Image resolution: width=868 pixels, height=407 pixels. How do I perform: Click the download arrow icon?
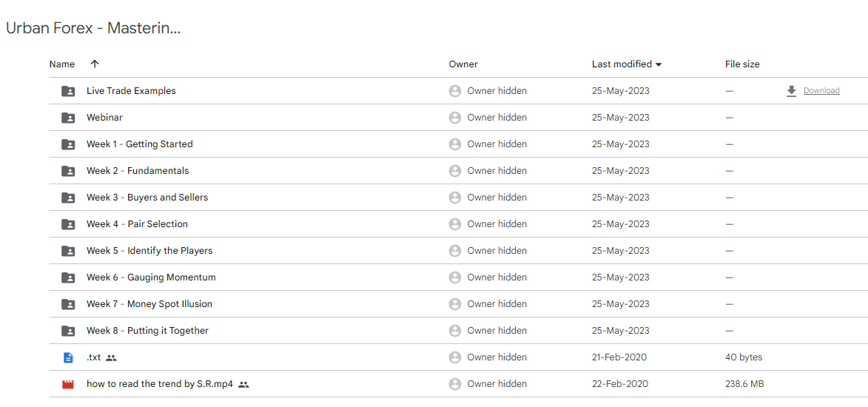tap(791, 91)
